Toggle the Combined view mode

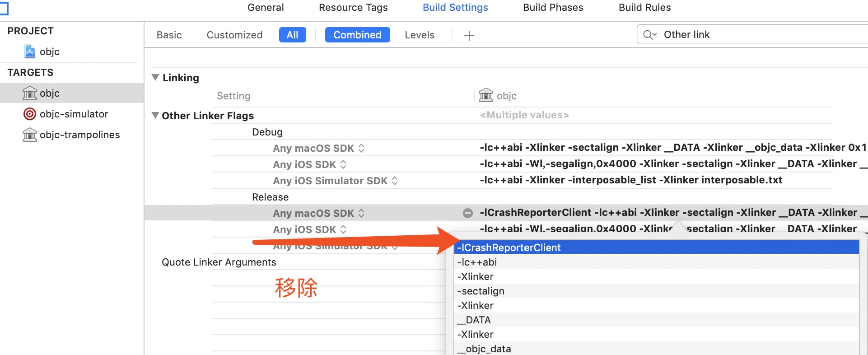click(x=357, y=35)
